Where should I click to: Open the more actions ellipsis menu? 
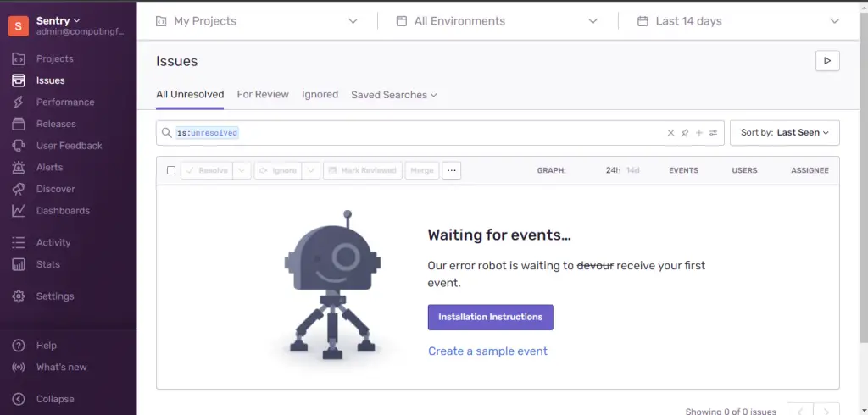[x=451, y=170]
